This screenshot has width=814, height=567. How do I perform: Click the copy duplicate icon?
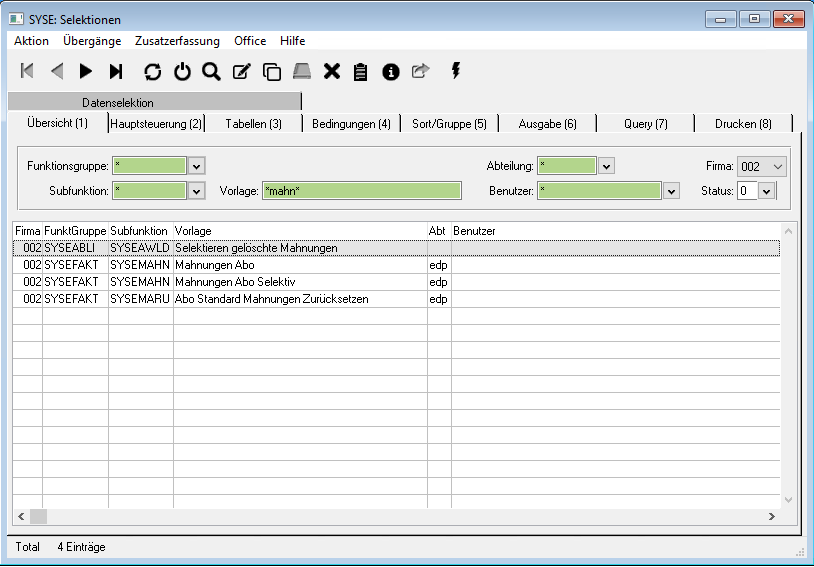(x=271, y=71)
